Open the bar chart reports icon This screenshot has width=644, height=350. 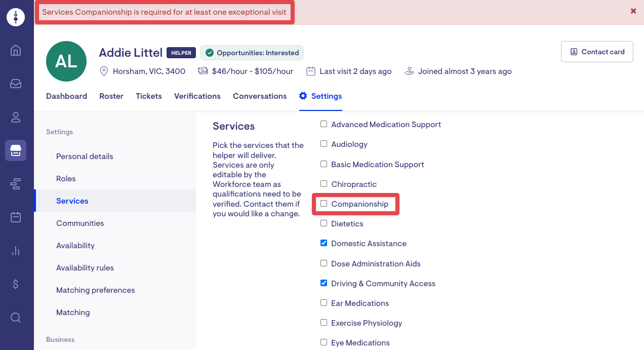coord(16,251)
